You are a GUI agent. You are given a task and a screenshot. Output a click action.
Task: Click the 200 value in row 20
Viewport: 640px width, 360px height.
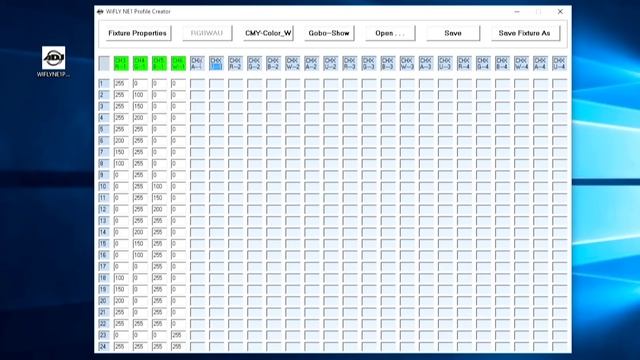[121, 301]
